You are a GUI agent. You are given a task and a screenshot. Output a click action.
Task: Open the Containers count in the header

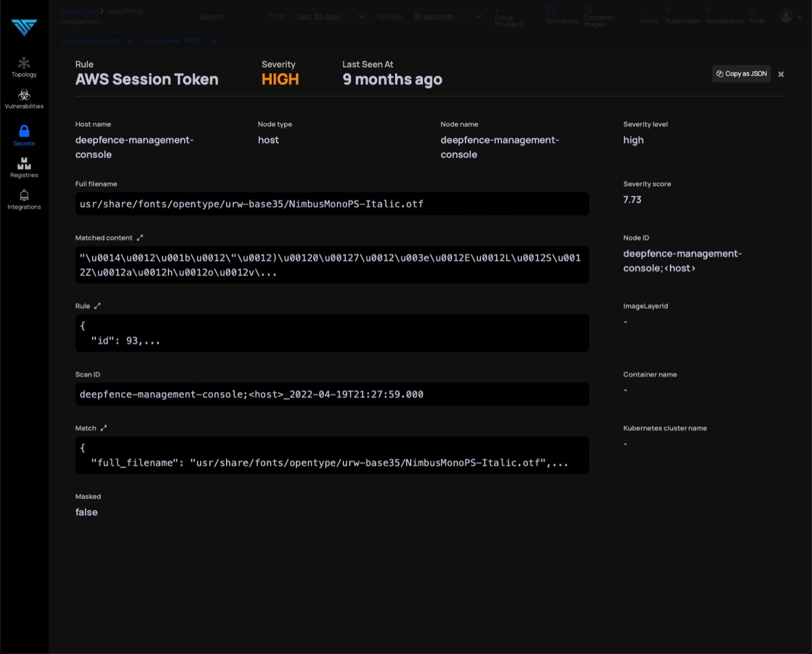(562, 16)
